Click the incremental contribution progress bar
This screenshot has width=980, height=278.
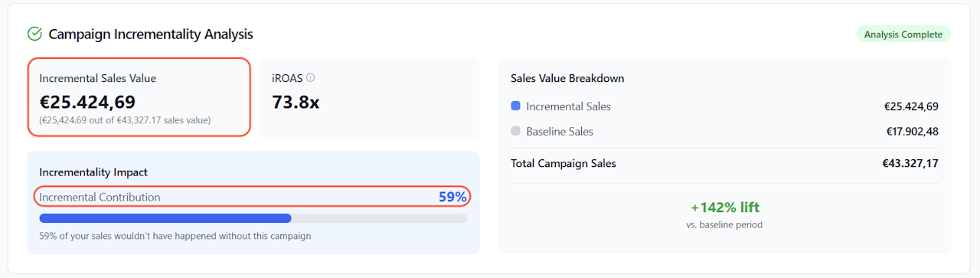[x=253, y=218]
